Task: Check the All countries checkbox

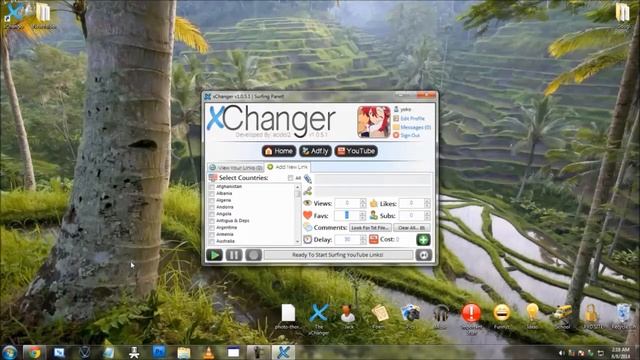Action: tap(290, 178)
